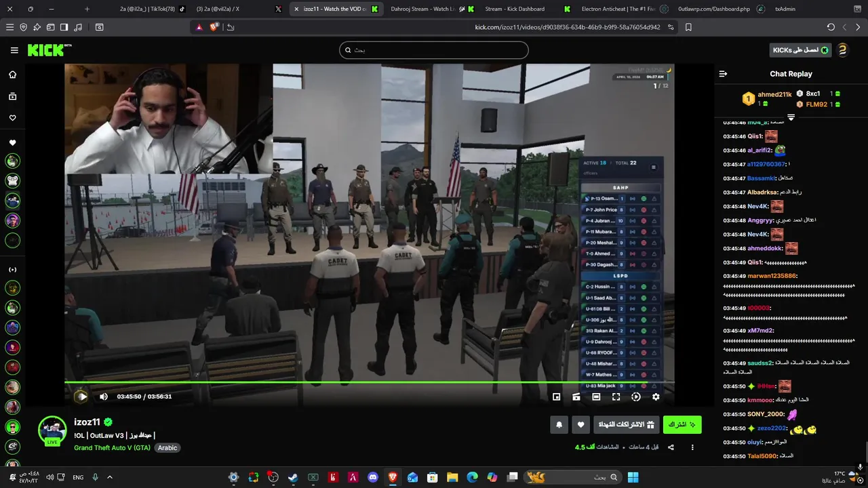Click the live broadcast indicator in sidebar
The height and width of the screenshot is (488, 868).
pyautogui.click(x=12, y=270)
